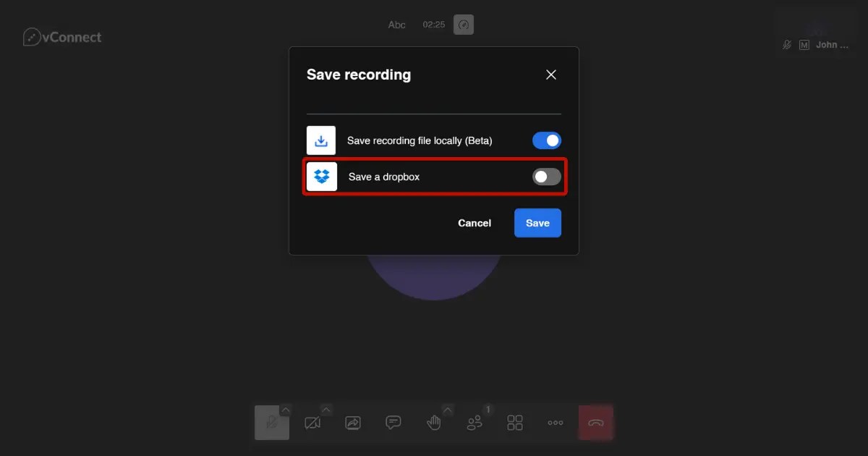Screen dimensions: 868x456
Task: Open the participants list
Action: [475, 423]
